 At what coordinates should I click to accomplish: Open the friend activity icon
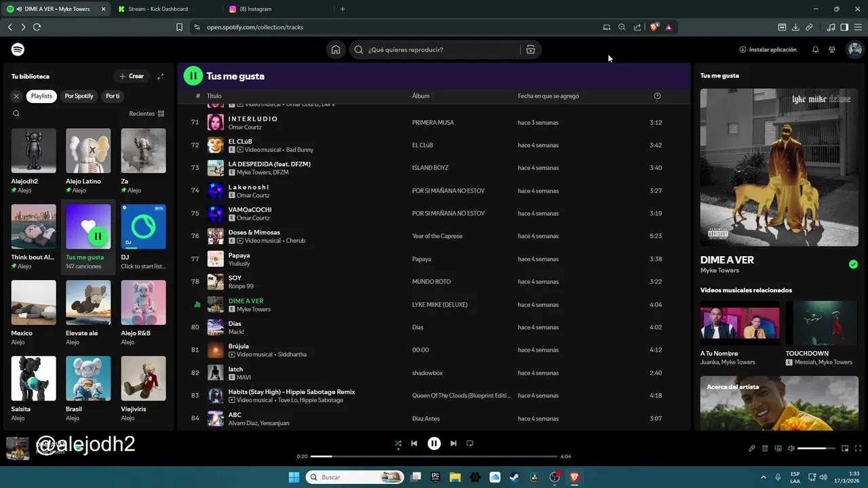coord(832,49)
